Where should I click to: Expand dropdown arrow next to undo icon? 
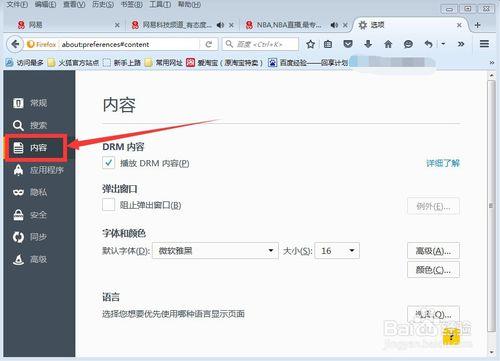443,44
